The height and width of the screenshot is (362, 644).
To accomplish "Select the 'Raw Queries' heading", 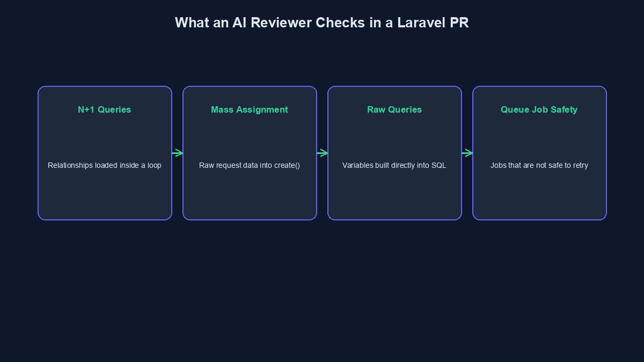I will tap(394, 109).
